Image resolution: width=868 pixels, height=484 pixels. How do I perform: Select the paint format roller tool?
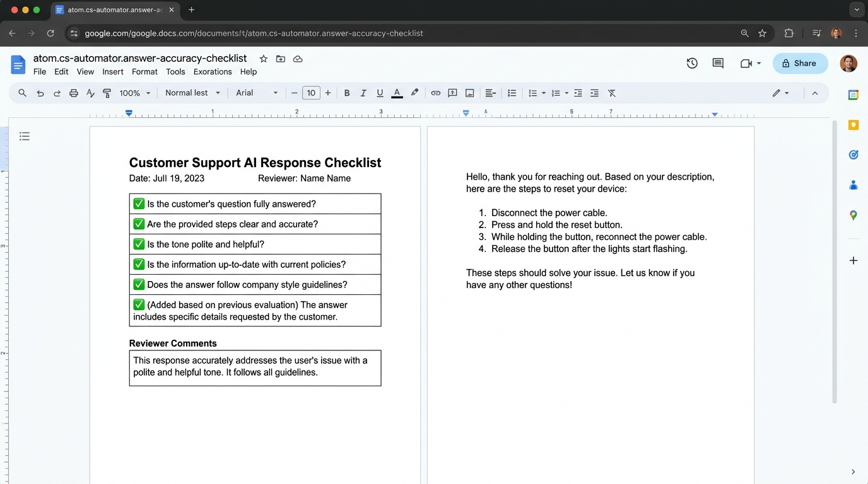107,93
